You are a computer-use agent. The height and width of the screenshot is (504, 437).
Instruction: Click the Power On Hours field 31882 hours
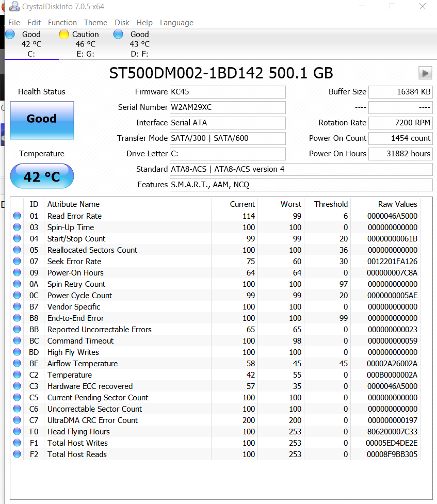click(x=400, y=154)
